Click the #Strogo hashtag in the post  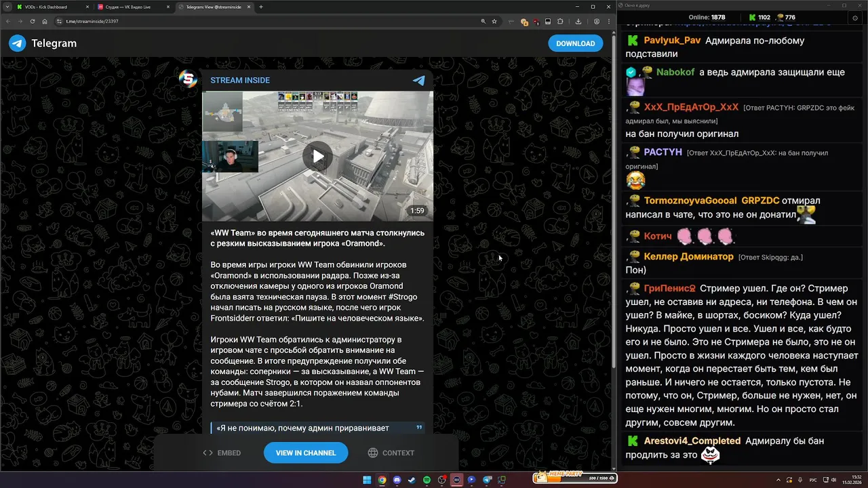403,297
